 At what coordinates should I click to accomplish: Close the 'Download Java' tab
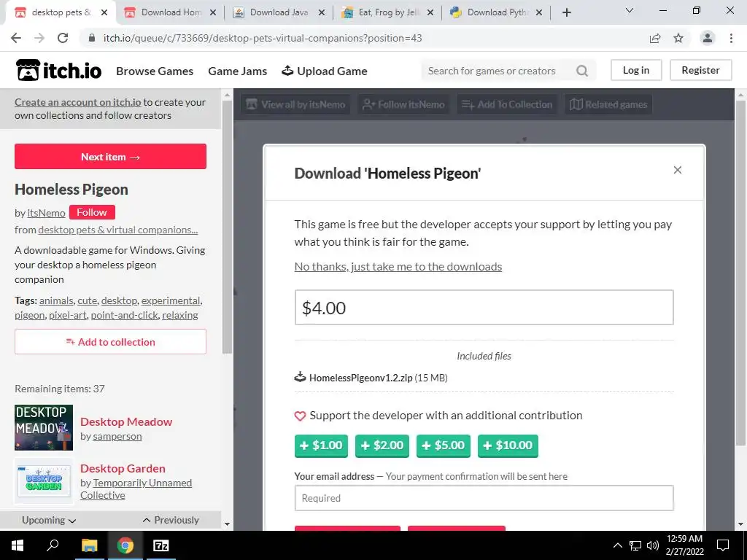(322, 13)
